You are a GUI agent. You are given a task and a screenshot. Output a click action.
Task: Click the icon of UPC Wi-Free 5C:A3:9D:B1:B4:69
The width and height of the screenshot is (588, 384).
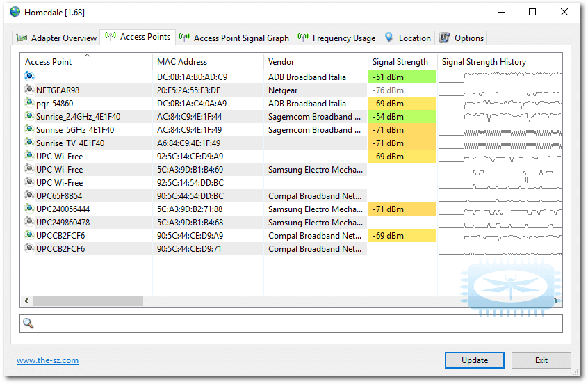[29, 168]
